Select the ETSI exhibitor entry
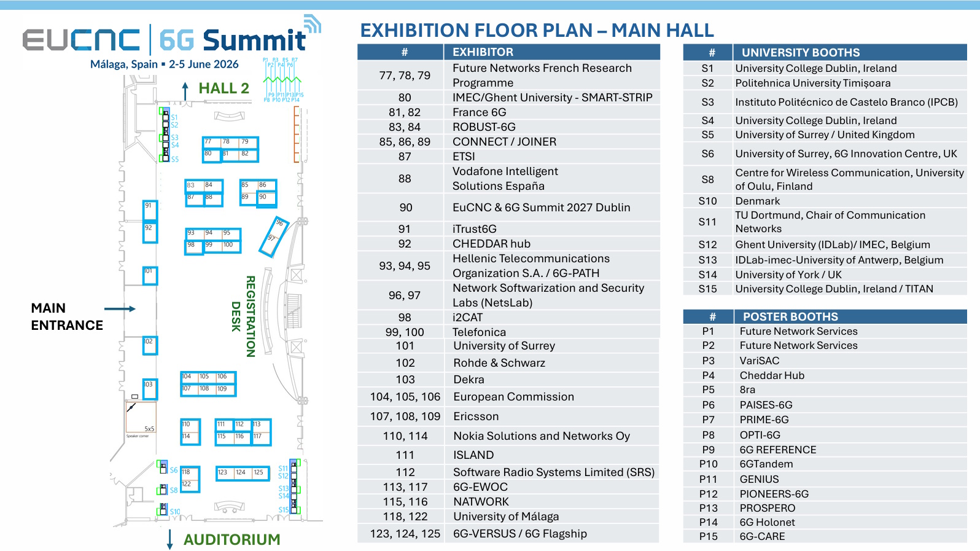 coord(464,157)
